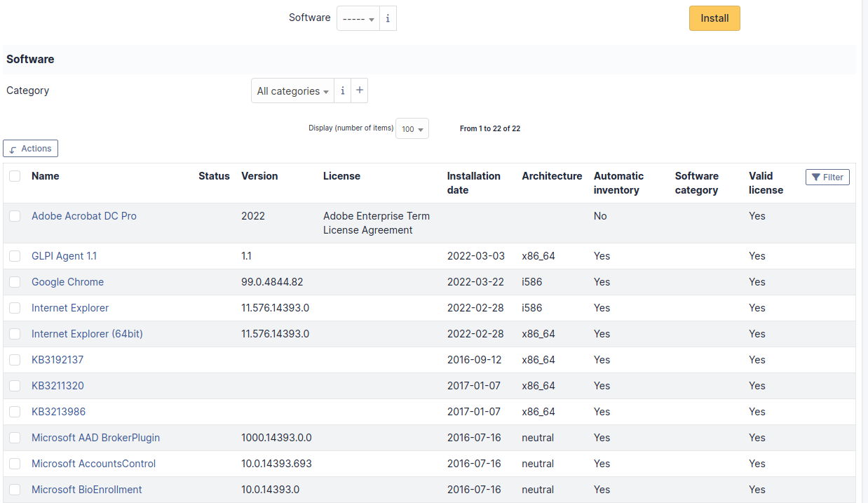Open the Adobe Acrobat DC Pro link
This screenshot has width=868, height=503.
[84, 216]
